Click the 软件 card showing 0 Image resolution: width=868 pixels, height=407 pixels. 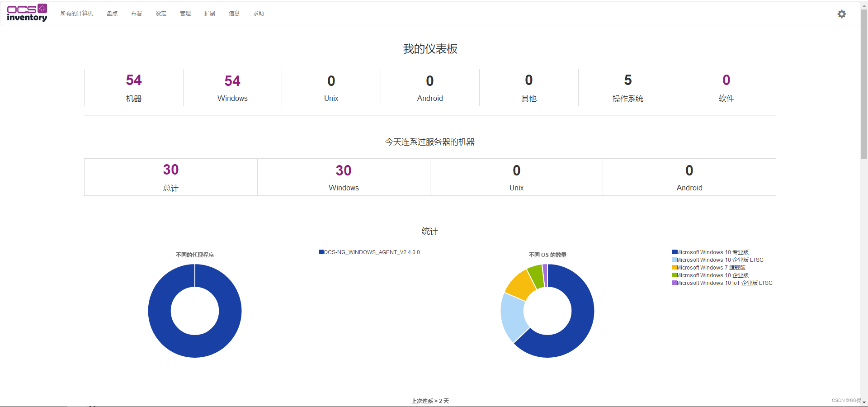[x=726, y=87]
